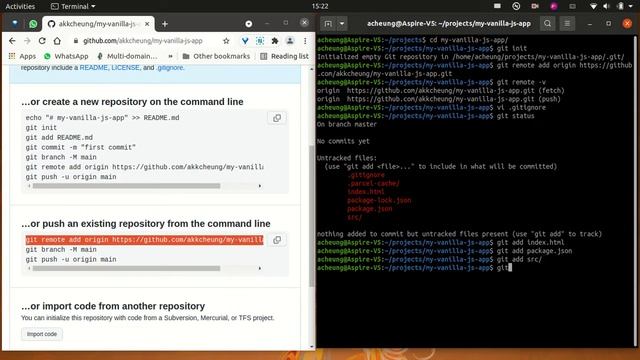Click Chrome's forward navigation arrow

(x=27, y=41)
